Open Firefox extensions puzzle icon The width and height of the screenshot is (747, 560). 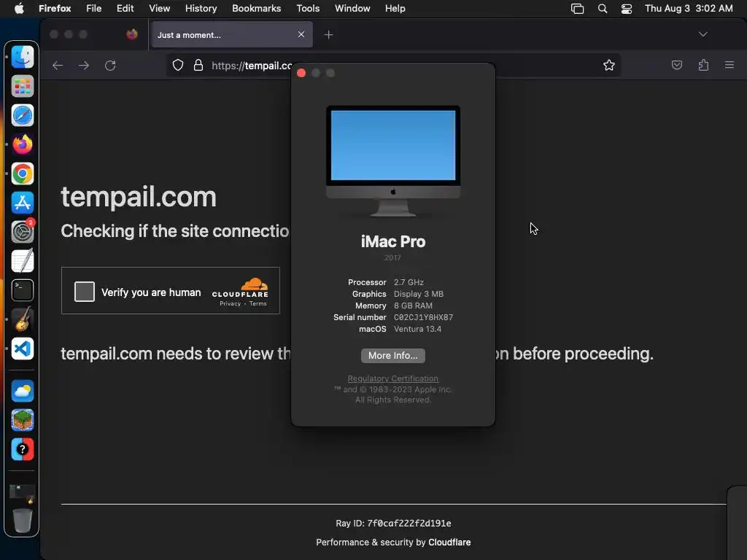pos(703,65)
